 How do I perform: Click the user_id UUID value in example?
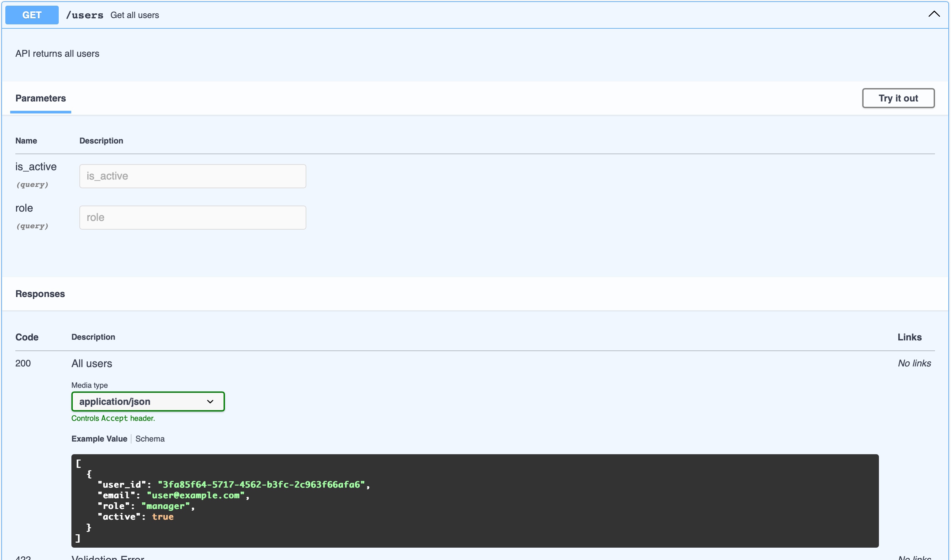coord(261,485)
